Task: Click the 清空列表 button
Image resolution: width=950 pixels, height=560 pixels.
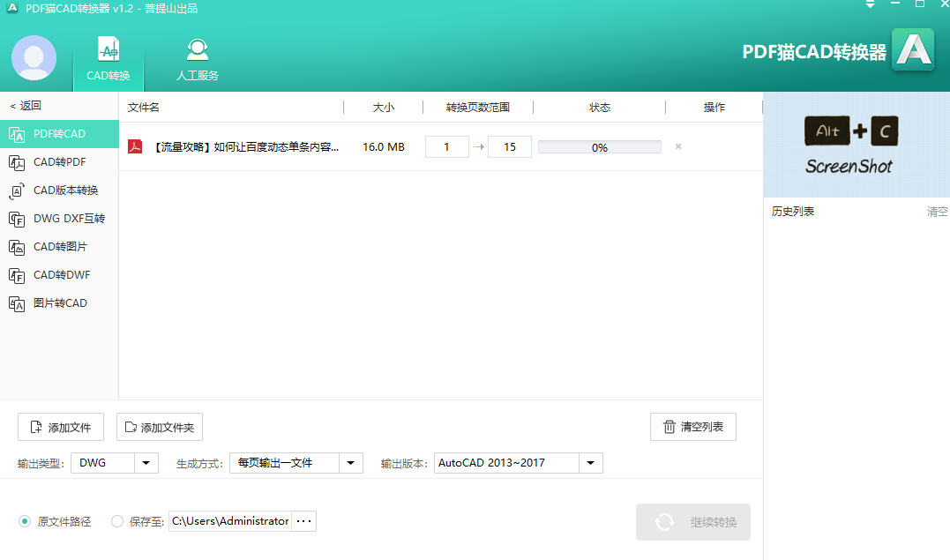Action: pos(692,427)
